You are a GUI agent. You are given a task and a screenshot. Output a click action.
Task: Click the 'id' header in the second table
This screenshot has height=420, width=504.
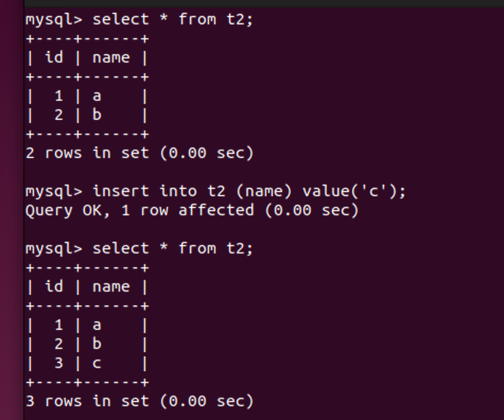click(54, 287)
